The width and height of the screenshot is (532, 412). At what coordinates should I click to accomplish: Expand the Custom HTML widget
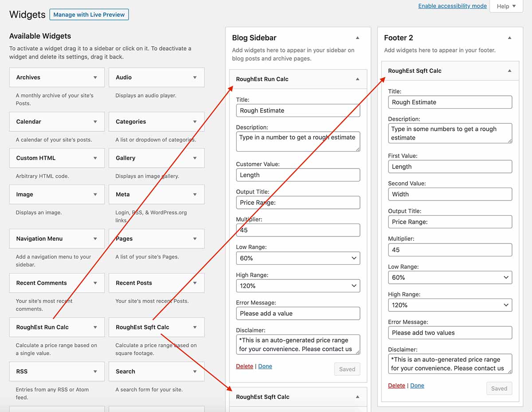(95, 158)
